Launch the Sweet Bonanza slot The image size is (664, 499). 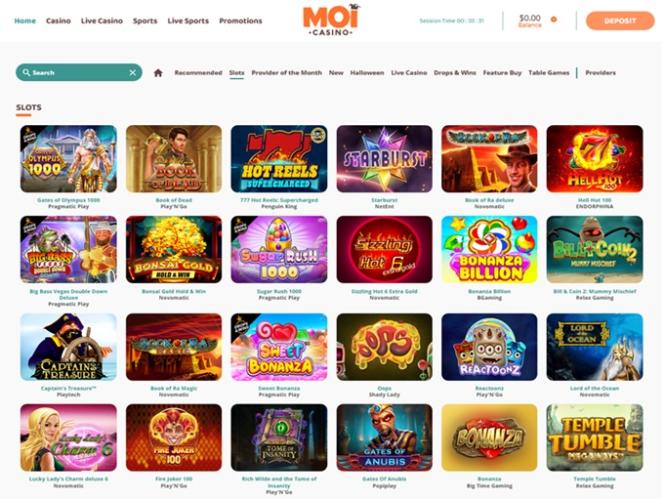(x=279, y=347)
